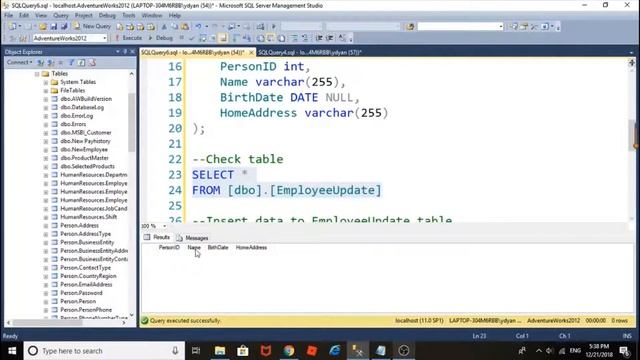Click the Undo arrow icon
The image size is (640, 360).
click(198, 27)
